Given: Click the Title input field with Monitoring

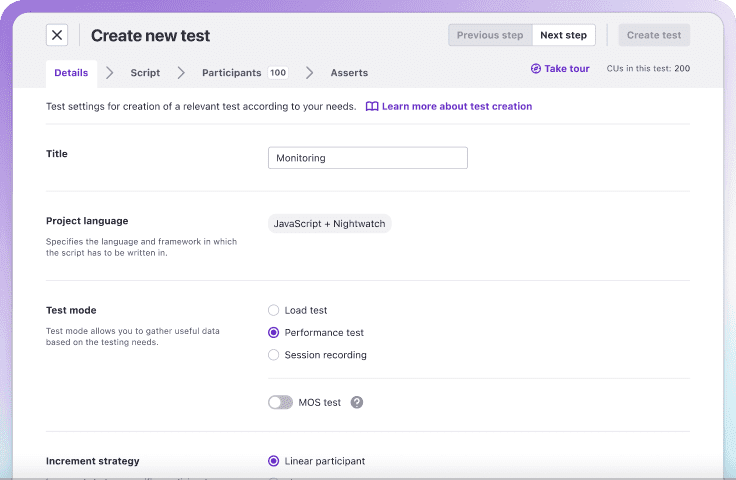Looking at the screenshot, I should click(367, 158).
